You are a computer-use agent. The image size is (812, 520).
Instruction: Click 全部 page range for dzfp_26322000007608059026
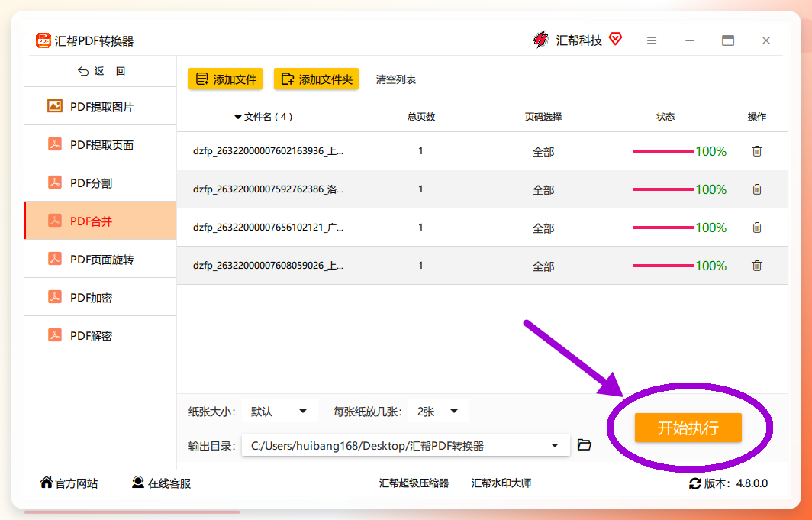pyautogui.click(x=543, y=266)
